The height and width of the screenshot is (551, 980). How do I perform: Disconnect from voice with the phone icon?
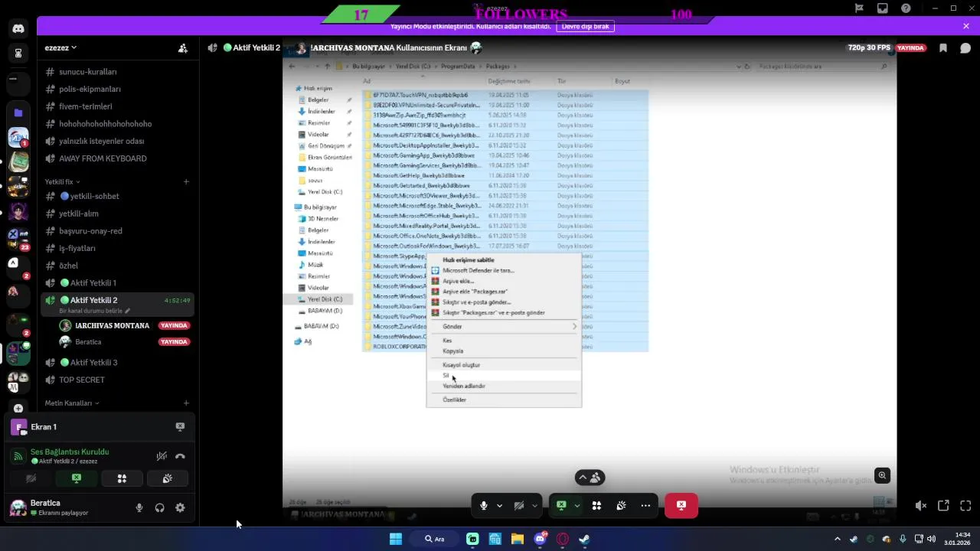click(180, 456)
